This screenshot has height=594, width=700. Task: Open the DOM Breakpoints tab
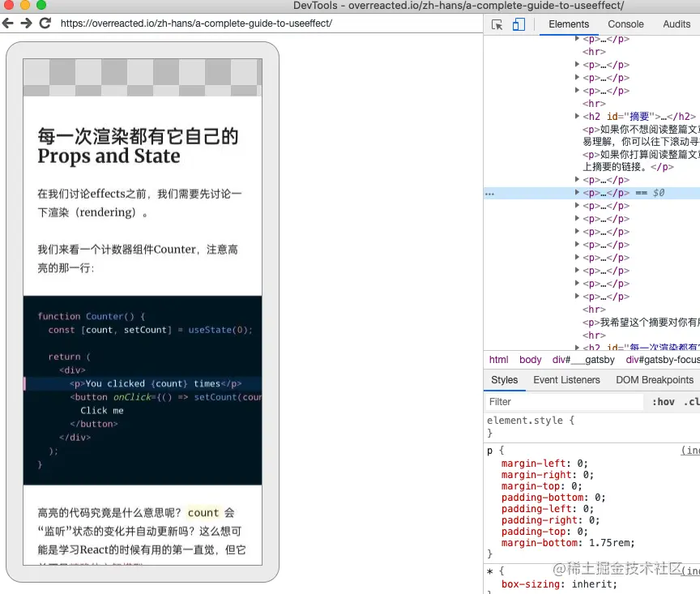tap(655, 380)
